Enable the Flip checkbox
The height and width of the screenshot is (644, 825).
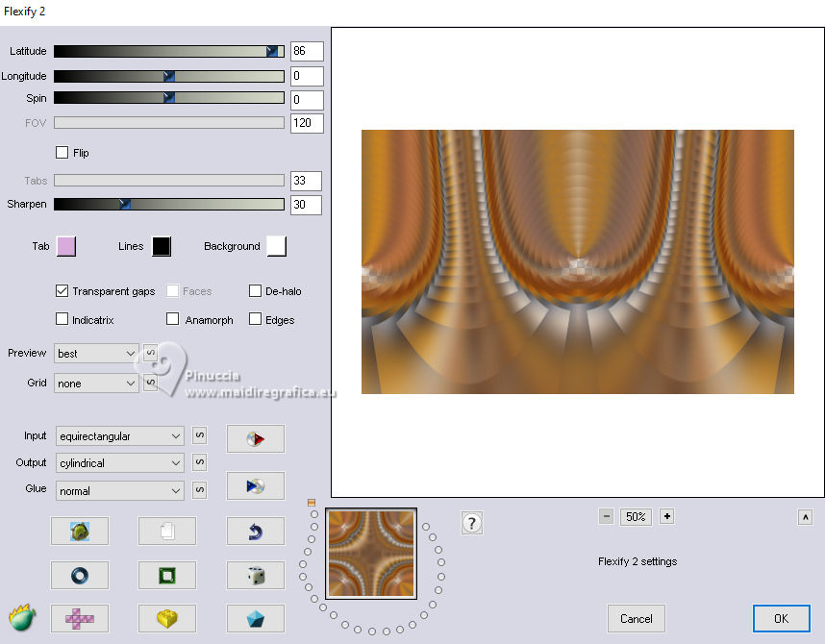62,153
